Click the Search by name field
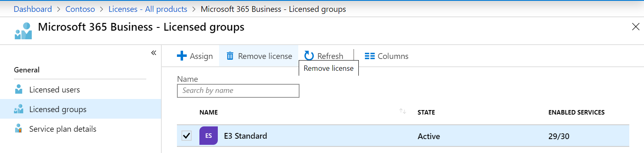 [238, 91]
